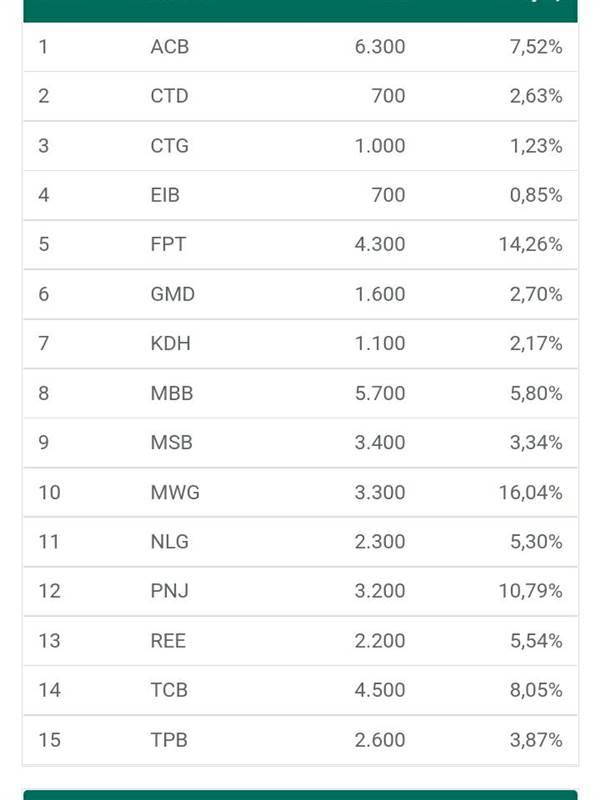Click the 6.300 quantity for ACB
This screenshot has height=800, width=600.
coord(380,47)
